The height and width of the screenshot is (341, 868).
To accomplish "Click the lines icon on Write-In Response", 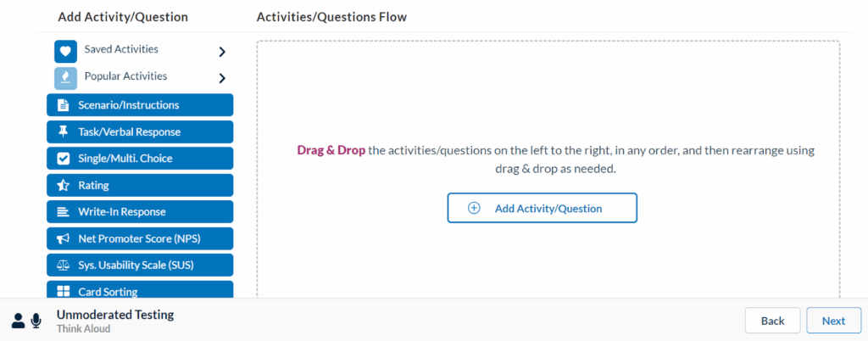I will tap(63, 212).
